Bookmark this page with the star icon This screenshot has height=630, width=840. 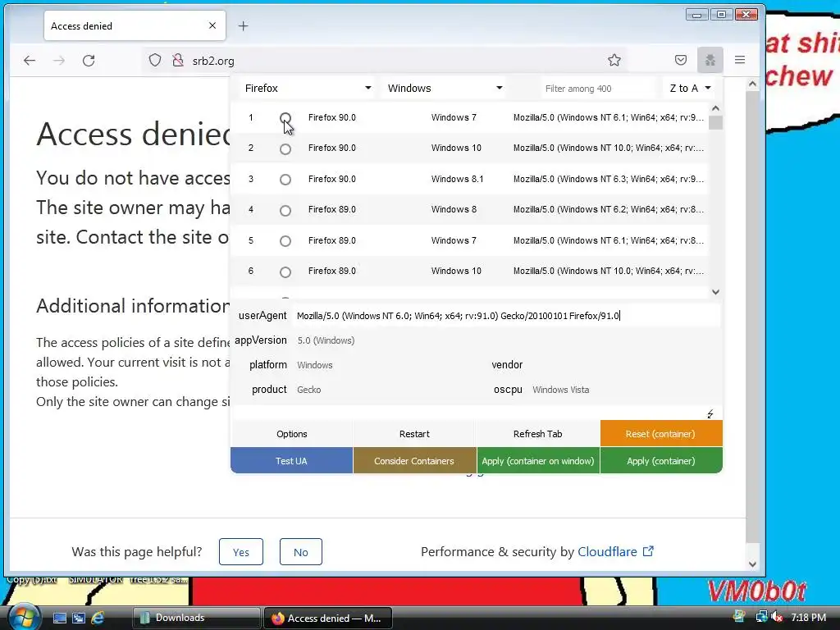(x=614, y=60)
